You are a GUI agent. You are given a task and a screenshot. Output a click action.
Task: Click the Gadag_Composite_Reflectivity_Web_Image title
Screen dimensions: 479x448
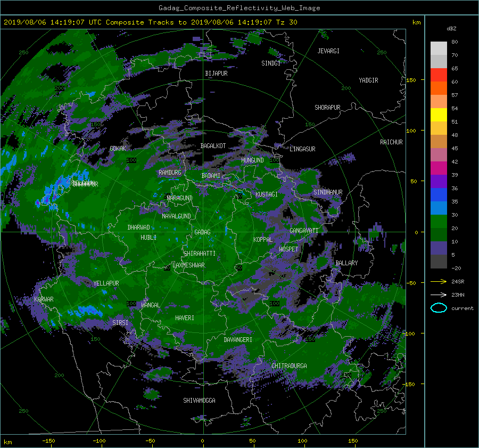[x=239, y=8]
